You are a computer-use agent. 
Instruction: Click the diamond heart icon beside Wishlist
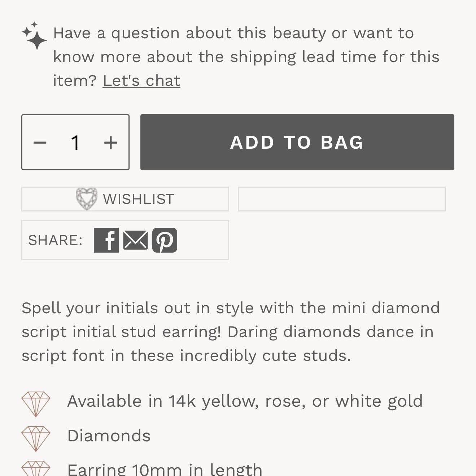tap(87, 198)
